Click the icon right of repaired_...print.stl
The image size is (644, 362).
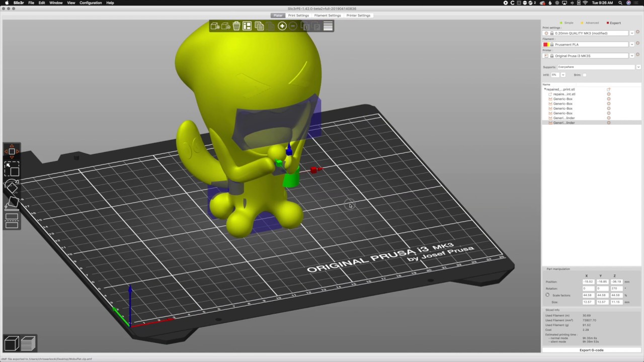[x=609, y=89]
